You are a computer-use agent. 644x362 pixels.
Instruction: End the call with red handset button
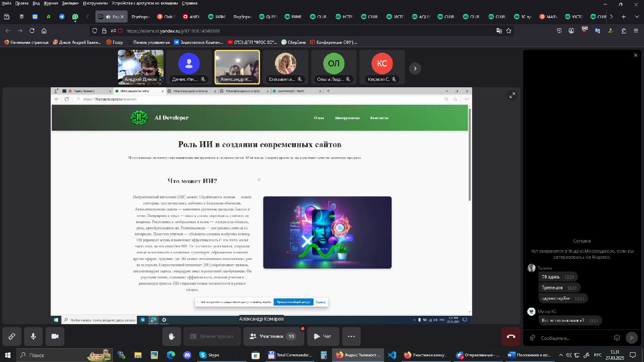510,336
